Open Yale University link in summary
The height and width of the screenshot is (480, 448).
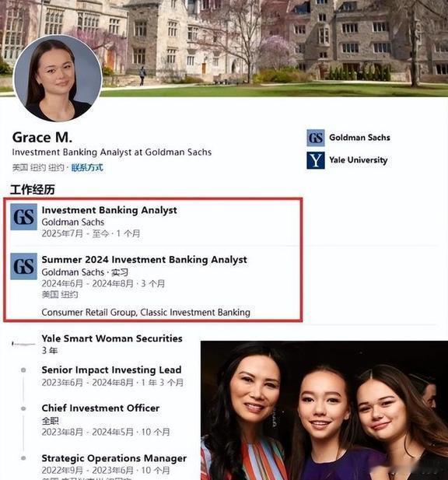click(x=359, y=159)
